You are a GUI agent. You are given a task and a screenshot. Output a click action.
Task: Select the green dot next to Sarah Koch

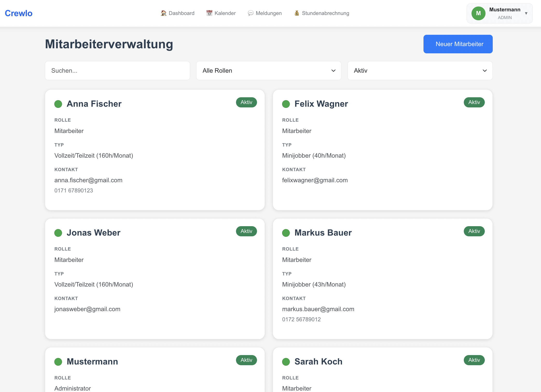coord(286,362)
